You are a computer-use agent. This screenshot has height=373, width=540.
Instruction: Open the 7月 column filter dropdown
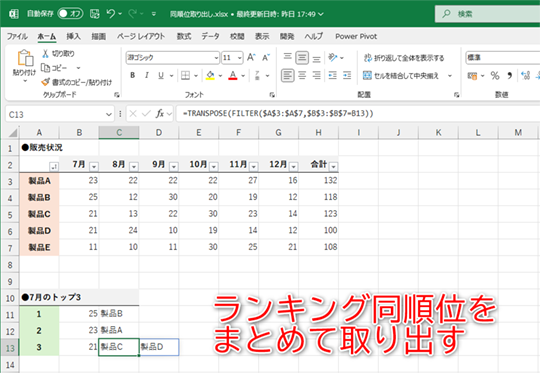click(93, 167)
